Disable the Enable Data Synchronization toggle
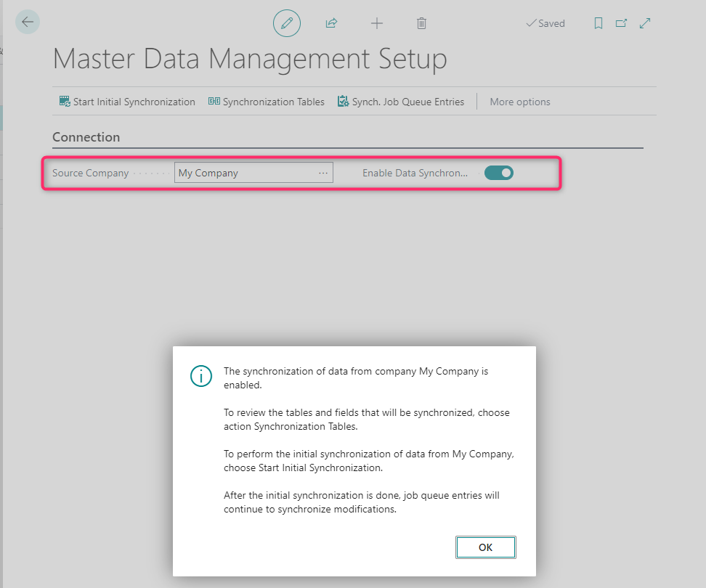This screenshot has width=706, height=588. pyautogui.click(x=499, y=173)
